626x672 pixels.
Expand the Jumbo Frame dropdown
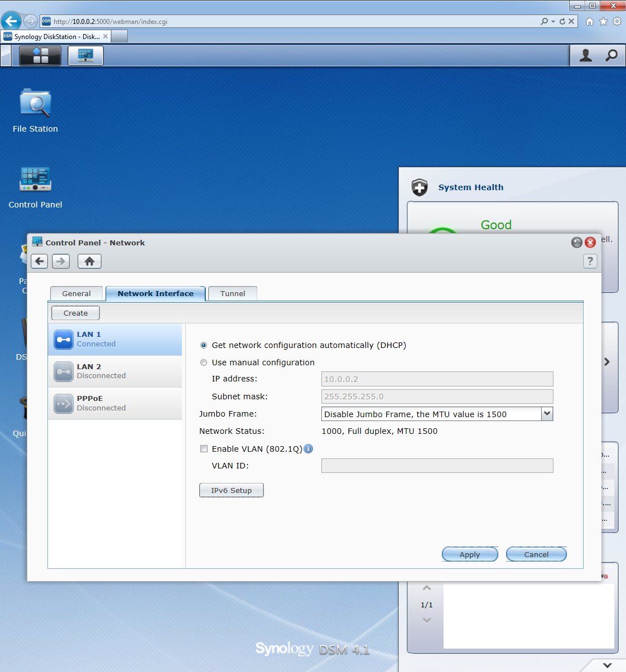tap(547, 414)
